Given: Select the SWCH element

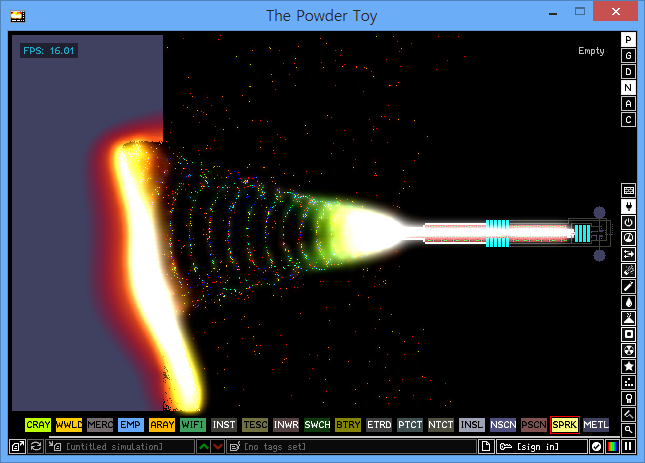Looking at the screenshot, I should point(317,425).
